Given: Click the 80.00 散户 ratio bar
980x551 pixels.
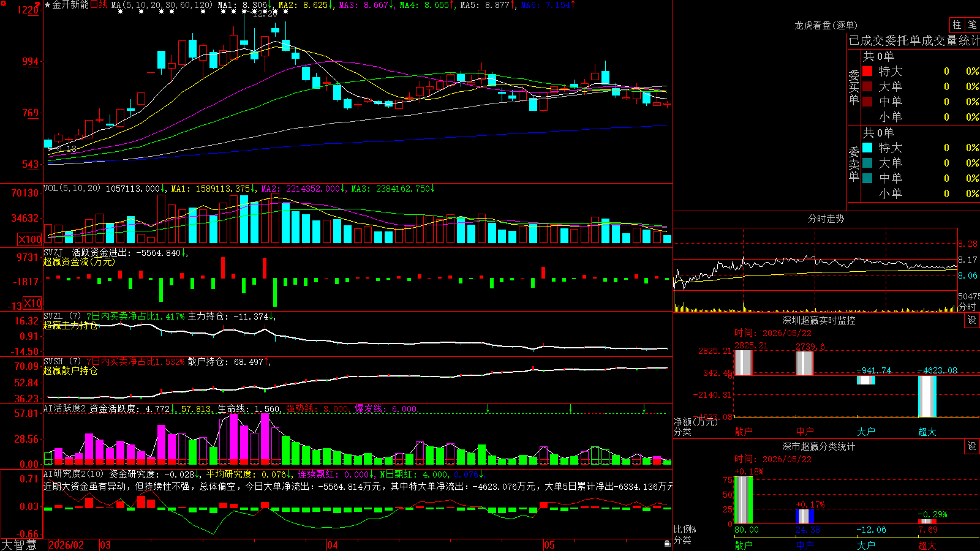Looking at the screenshot, I should [x=744, y=500].
